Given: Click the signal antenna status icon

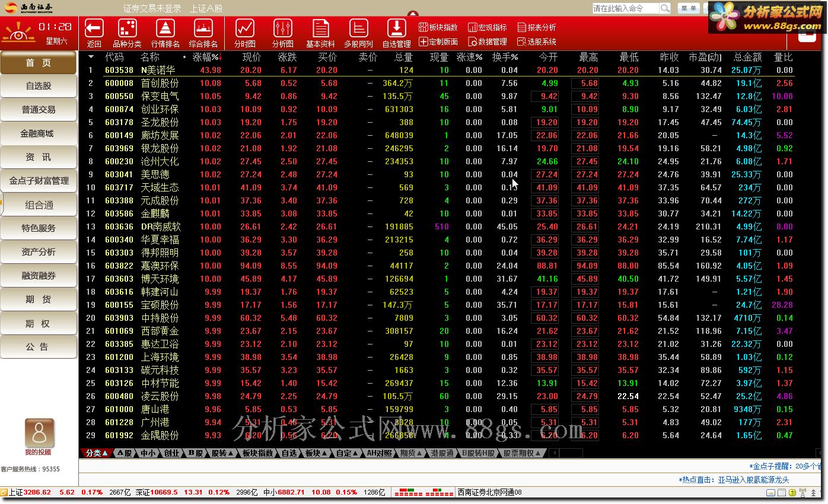Looking at the screenshot, I should click(x=802, y=492).
